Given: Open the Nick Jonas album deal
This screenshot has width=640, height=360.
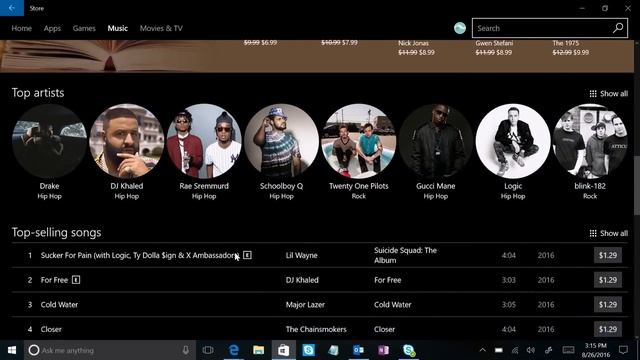Looking at the screenshot, I should pos(416,48).
